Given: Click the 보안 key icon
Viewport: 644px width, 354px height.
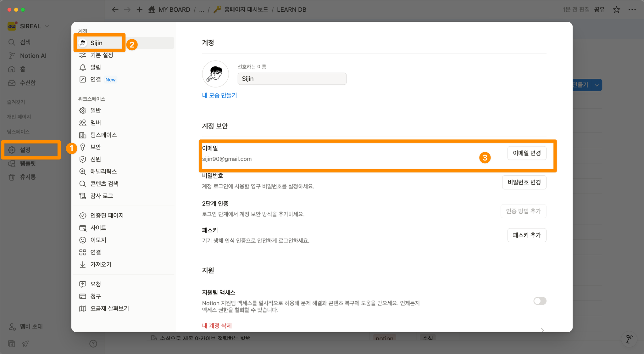Looking at the screenshot, I should 82,147.
